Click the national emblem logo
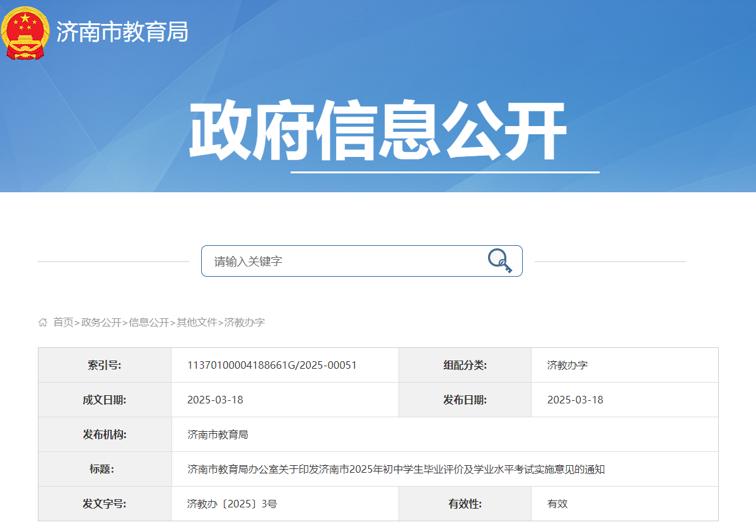This screenshot has width=756, height=532. point(25,33)
